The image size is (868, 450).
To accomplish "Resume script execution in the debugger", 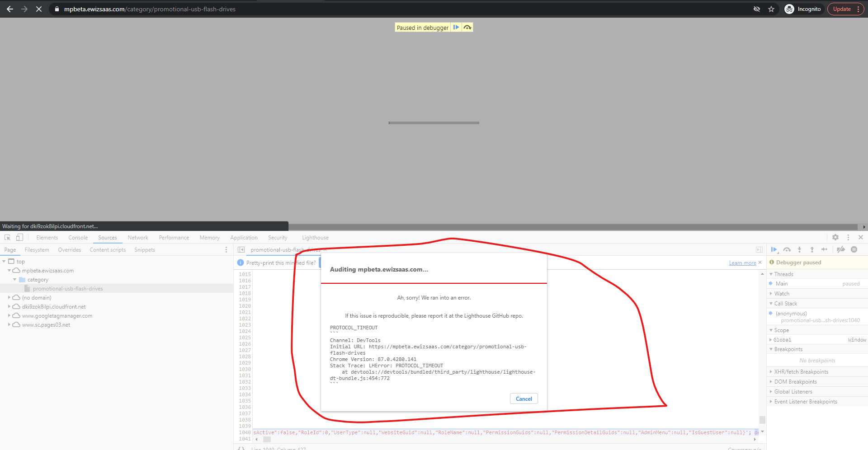I will click(x=774, y=249).
